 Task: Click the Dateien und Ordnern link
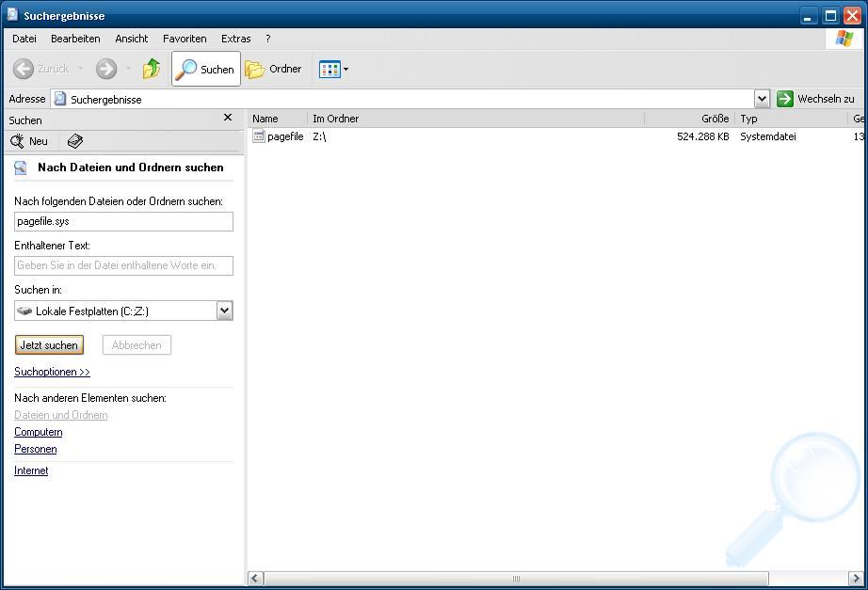pos(61,415)
